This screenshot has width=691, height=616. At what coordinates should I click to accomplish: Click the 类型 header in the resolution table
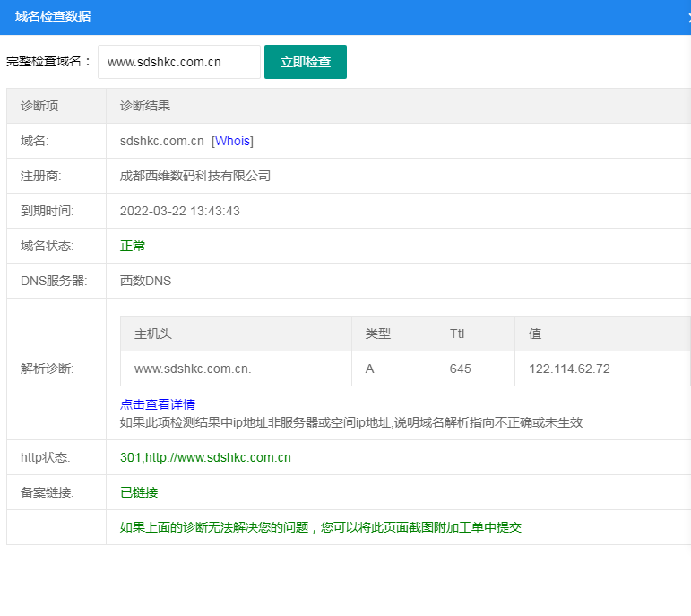point(377,334)
